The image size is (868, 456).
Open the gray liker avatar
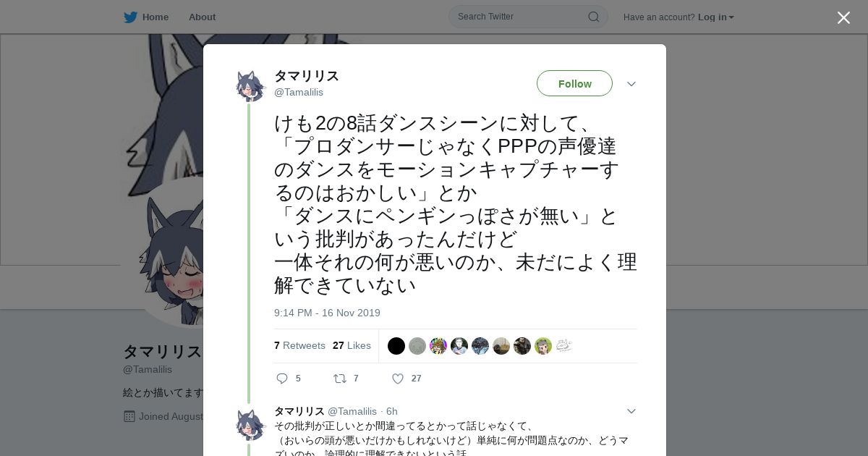pos(417,346)
